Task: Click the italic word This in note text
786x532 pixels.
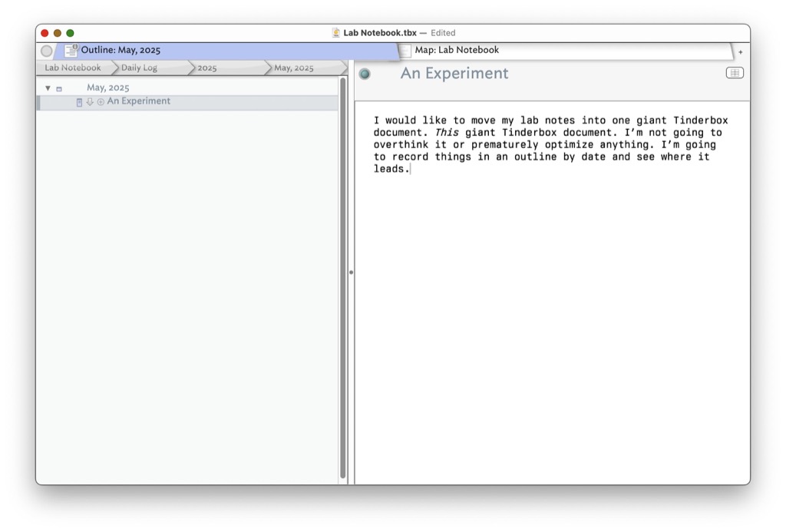Action: click(x=447, y=132)
